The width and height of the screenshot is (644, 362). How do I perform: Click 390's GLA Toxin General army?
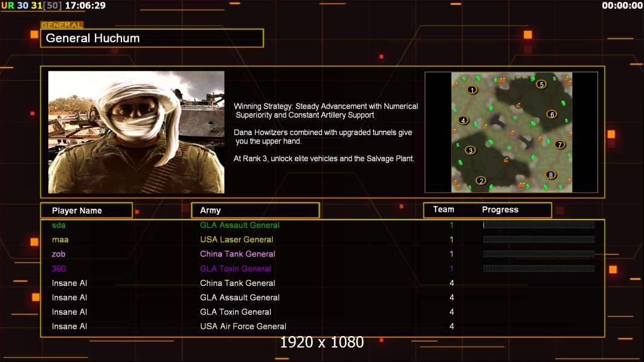[x=236, y=268]
